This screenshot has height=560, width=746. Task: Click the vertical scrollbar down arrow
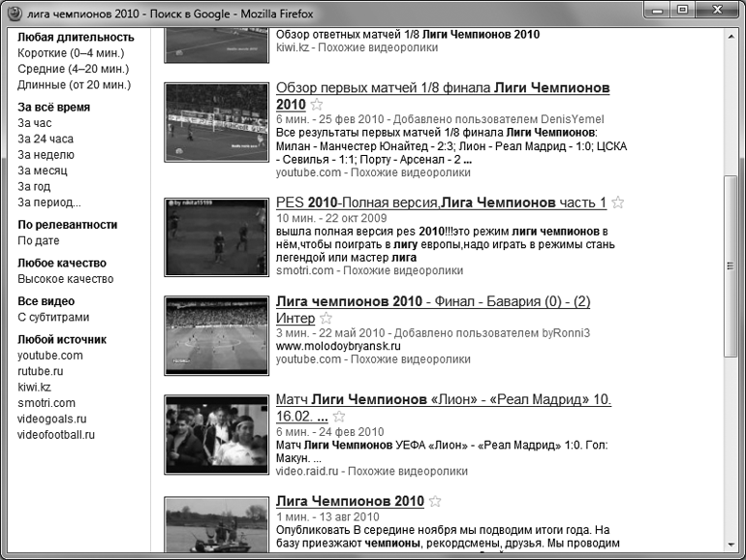[x=729, y=544]
